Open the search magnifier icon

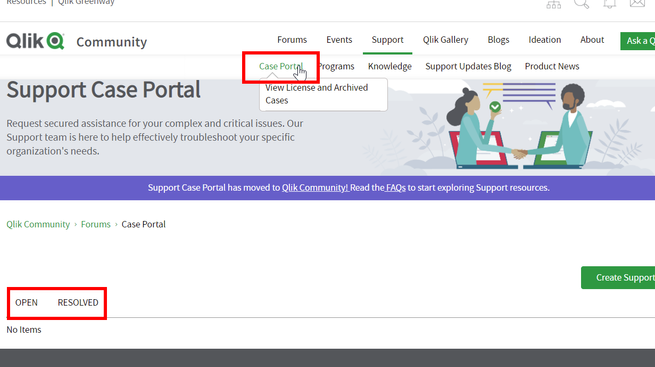(x=581, y=4)
